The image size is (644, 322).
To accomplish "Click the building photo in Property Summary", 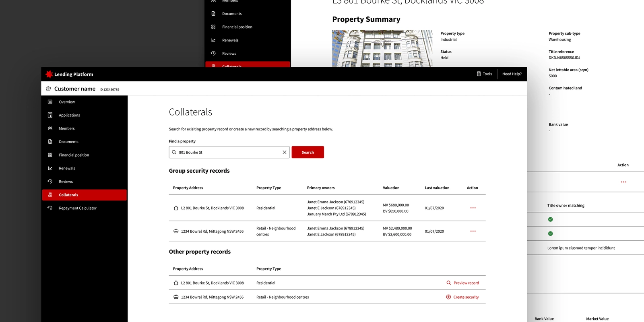I will click(382, 48).
